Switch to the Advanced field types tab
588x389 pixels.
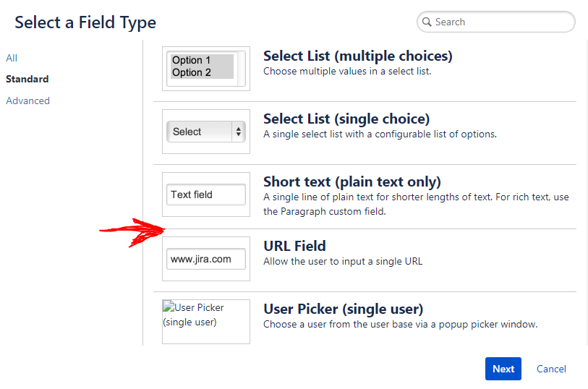click(28, 101)
